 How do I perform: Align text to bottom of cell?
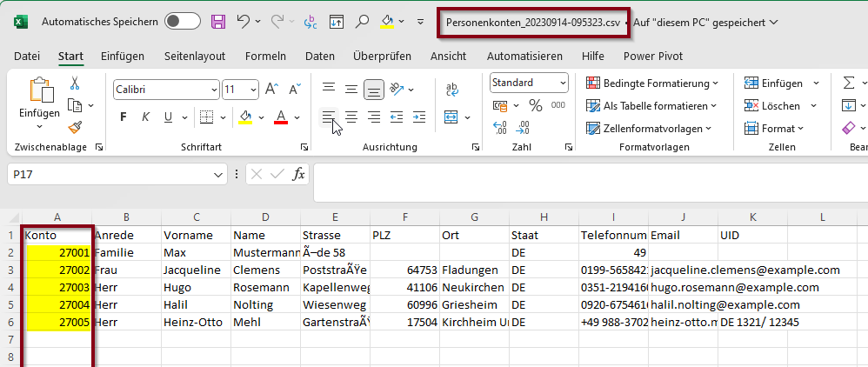pyautogui.click(x=374, y=89)
